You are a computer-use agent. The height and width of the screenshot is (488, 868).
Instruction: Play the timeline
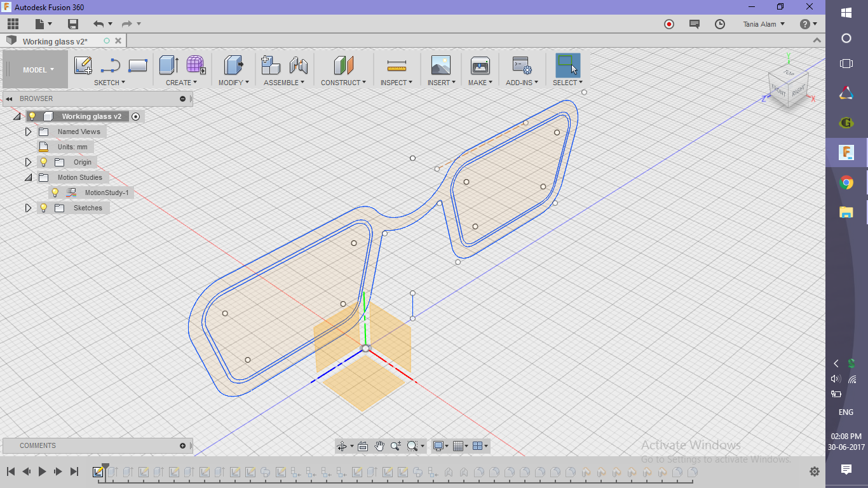tap(43, 471)
